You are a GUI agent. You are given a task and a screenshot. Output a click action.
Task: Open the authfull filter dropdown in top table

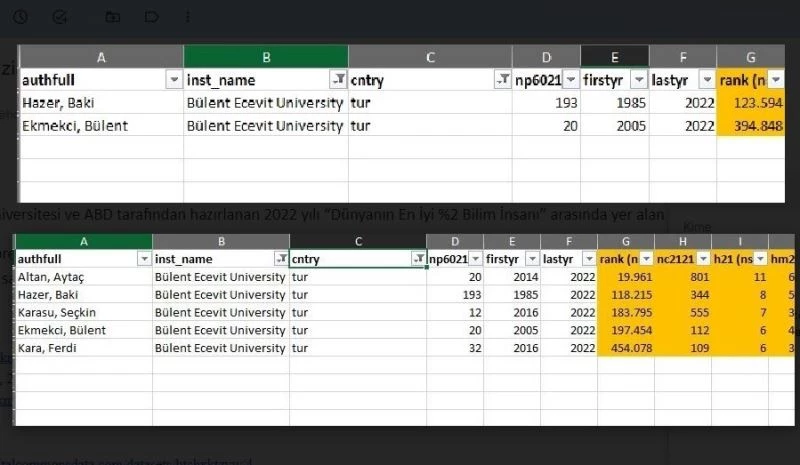[174, 80]
